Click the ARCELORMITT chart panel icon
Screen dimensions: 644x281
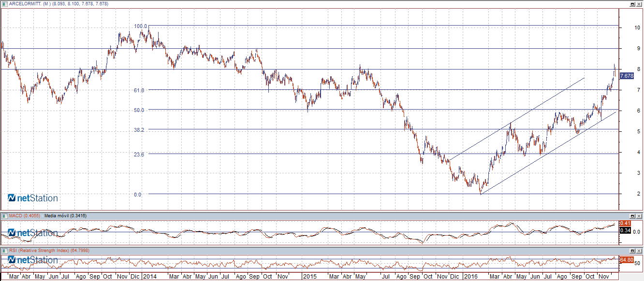click(4, 3)
